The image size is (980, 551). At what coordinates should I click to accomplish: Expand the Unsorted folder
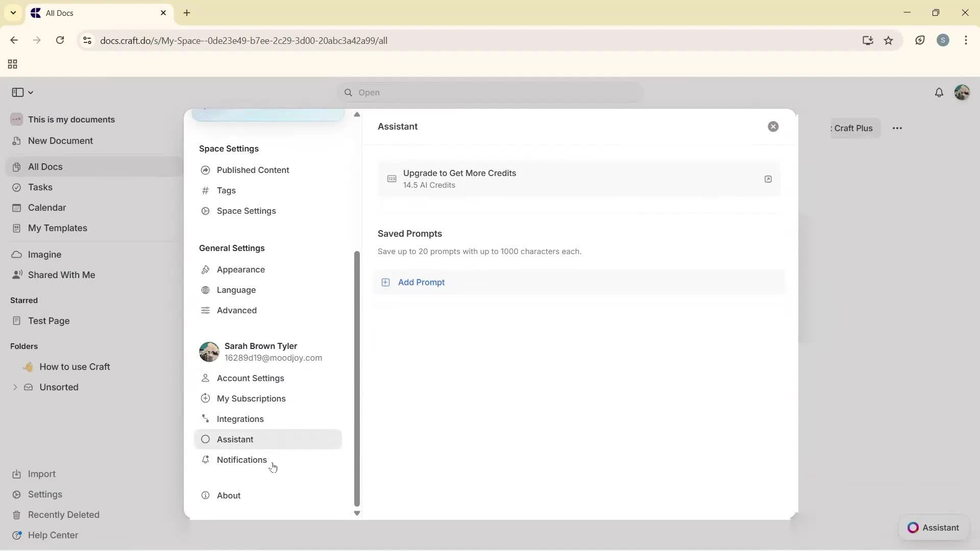coord(15,387)
